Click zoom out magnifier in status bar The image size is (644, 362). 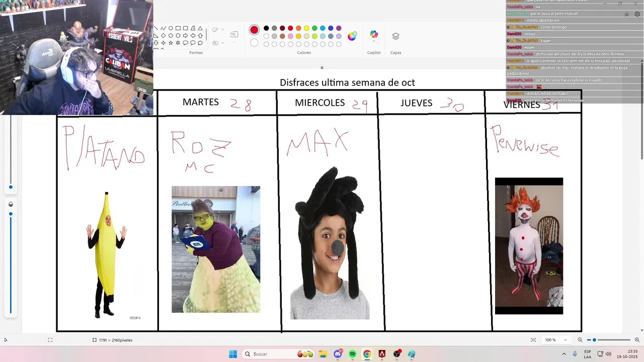tap(580, 340)
